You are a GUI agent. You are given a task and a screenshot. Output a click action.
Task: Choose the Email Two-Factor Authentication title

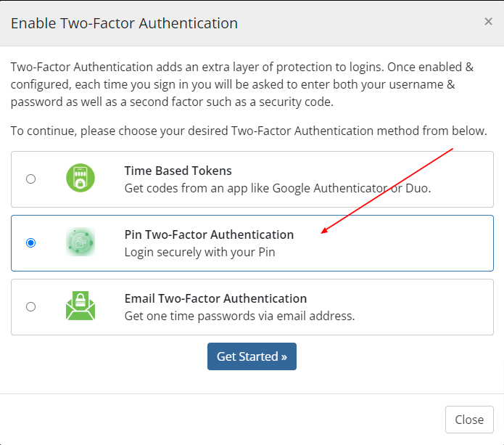(x=215, y=298)
